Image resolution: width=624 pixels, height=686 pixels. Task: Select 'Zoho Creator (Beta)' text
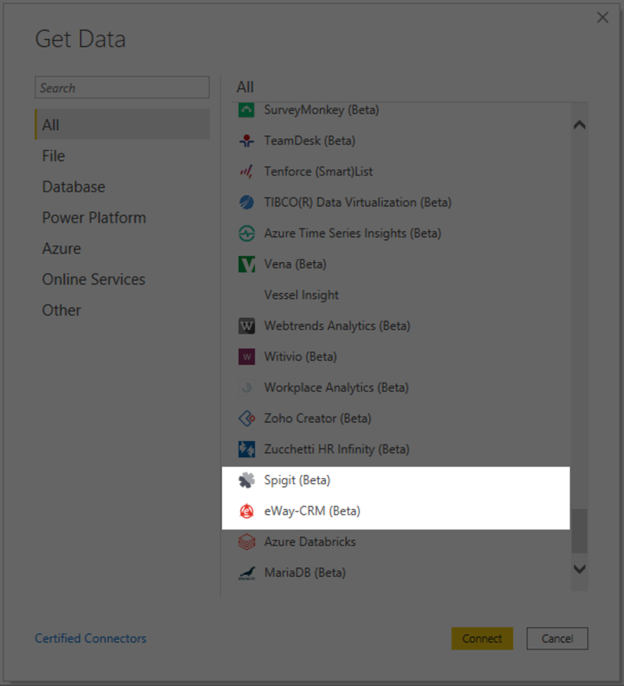[318, 418]
